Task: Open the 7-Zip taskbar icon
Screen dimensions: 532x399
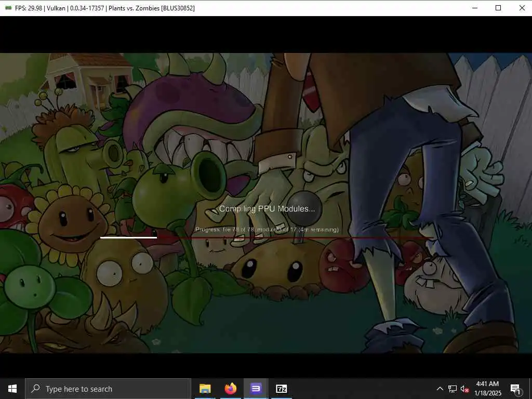Action: click(281, 389)
